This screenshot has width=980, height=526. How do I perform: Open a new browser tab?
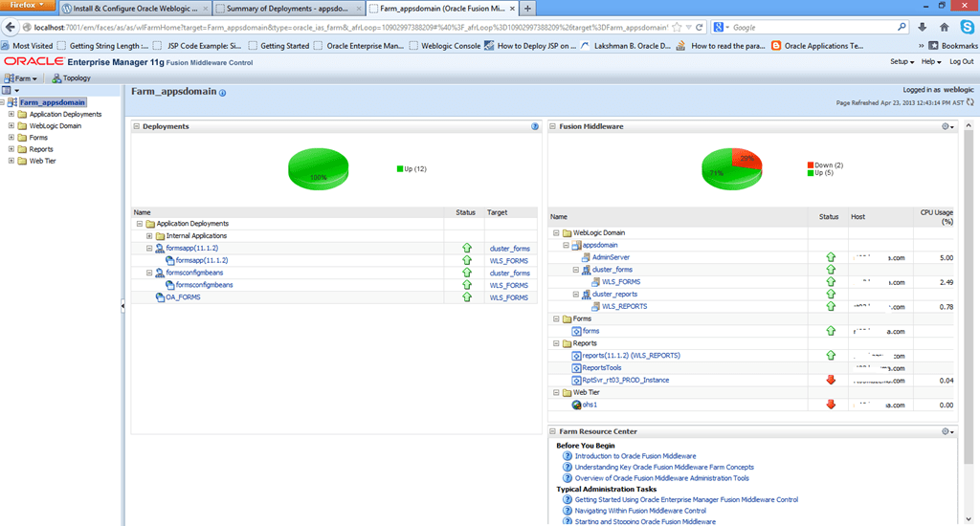[x=528, y=8]
